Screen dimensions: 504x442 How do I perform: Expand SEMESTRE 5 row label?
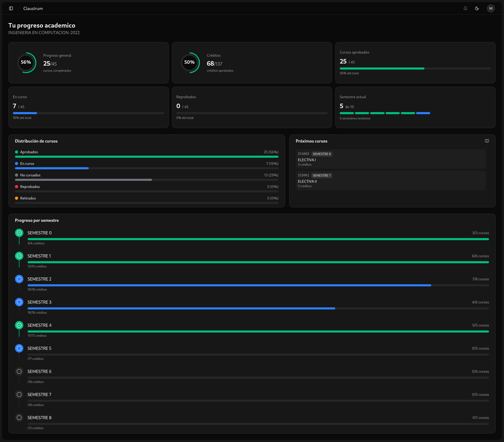tap(39, 348)
